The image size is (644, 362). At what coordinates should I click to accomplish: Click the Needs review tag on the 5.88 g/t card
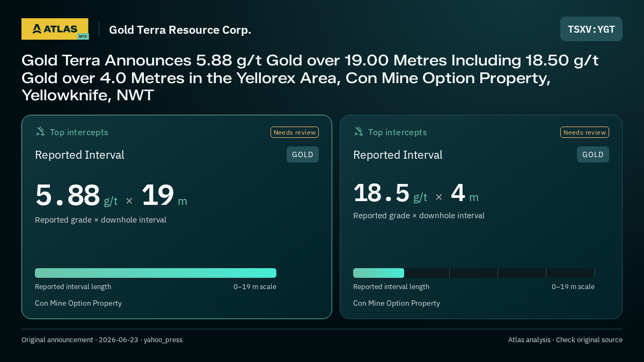295,132
